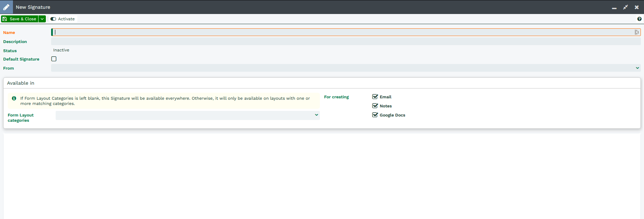
Task: Check the Default Signature checkbox
Action: click(x=54, y=59)
